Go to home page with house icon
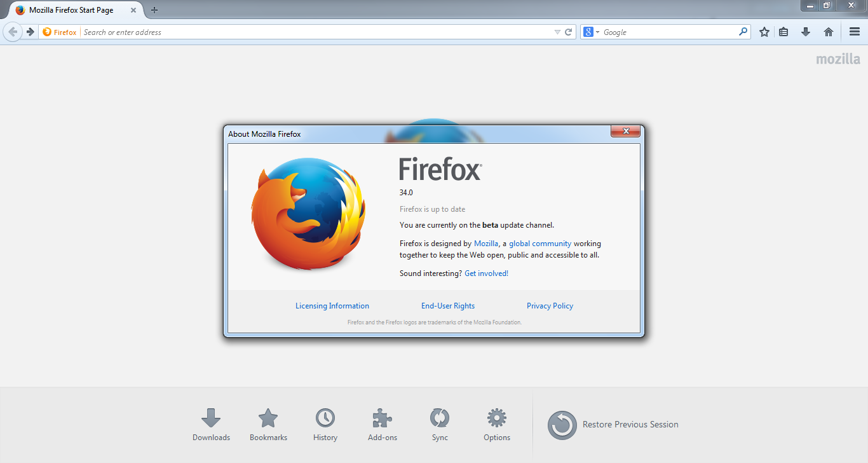 (x=829, y=32)
